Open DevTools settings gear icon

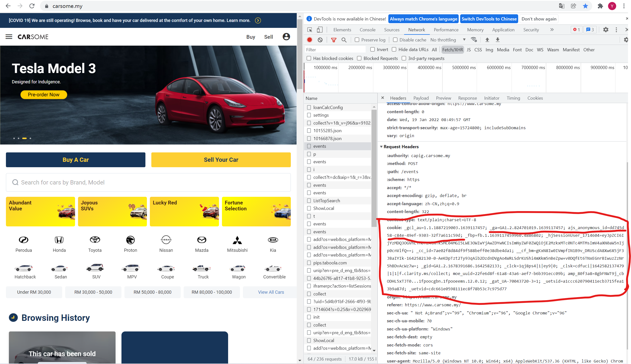pos(606,30)
